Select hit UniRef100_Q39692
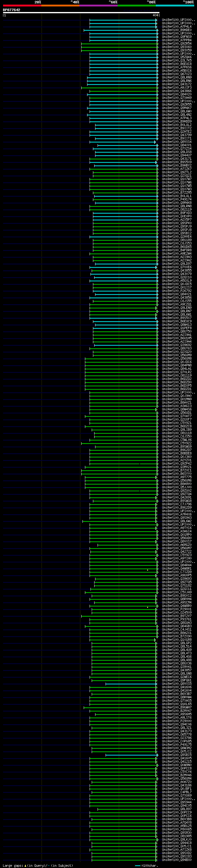Image resolution: width=197 pixels, height=868 pixels. [176, 345]
